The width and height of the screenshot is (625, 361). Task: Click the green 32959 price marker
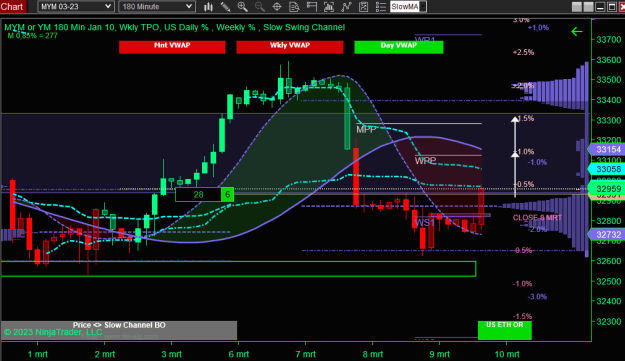coord(607,188)
